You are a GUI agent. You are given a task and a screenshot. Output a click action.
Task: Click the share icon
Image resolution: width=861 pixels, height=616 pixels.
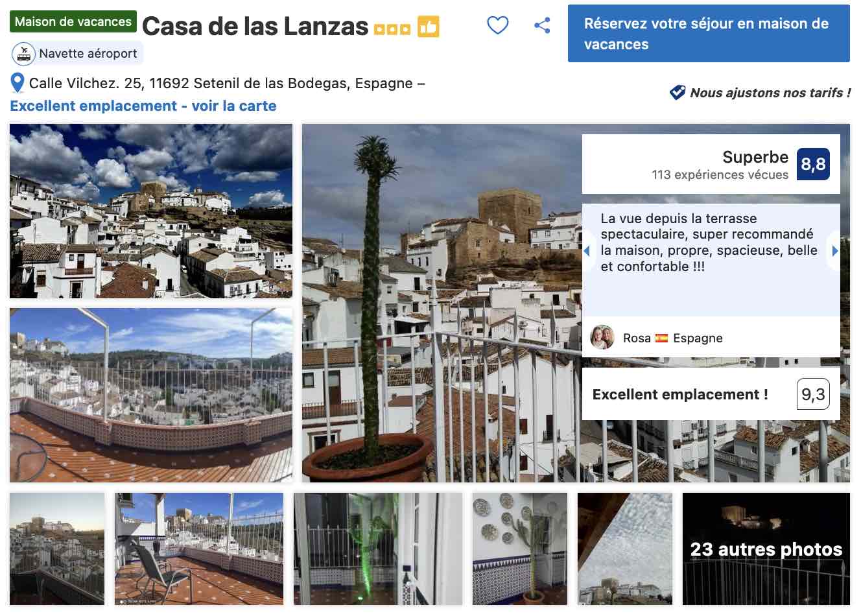click(542, 25)
